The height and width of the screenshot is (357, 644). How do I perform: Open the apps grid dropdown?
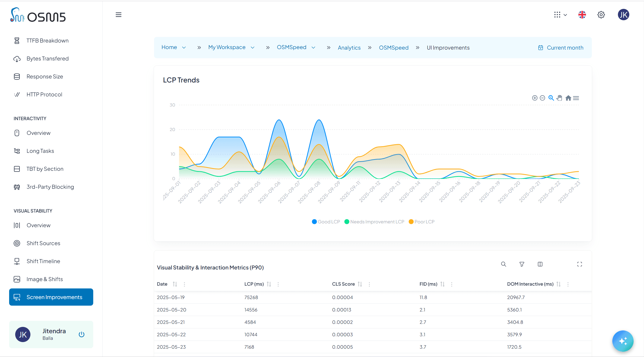[560, 15]
